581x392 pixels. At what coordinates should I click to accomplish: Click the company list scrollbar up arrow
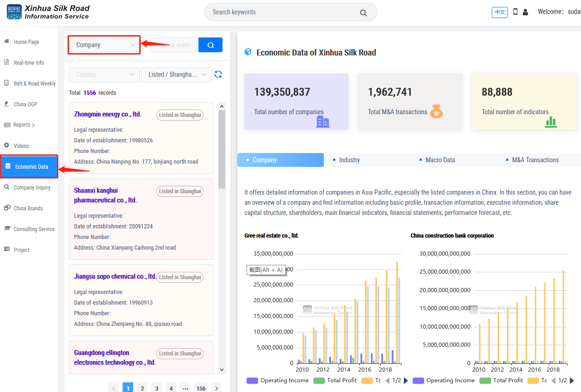(x=222, y=106)
